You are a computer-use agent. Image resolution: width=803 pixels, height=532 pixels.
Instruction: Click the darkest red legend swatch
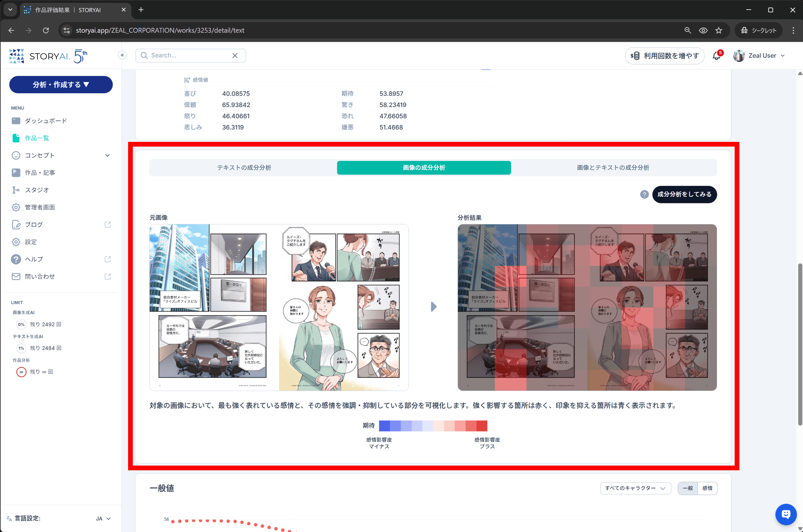pyautogui.click(x=482, y=426)
